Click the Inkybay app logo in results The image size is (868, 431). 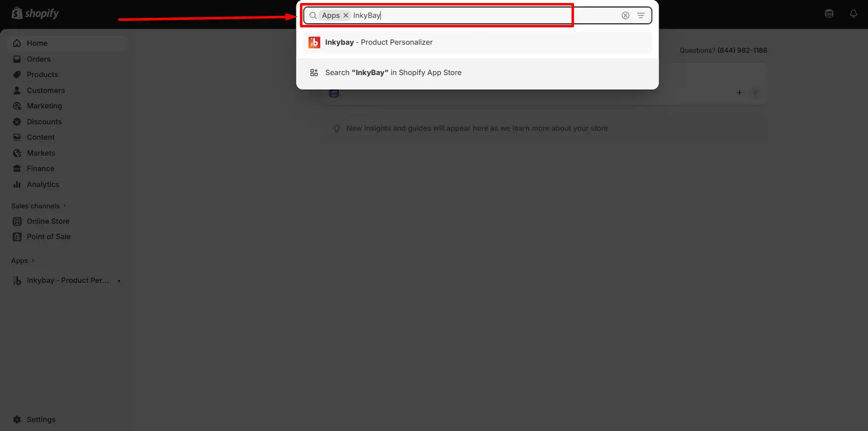coord(314,42)
